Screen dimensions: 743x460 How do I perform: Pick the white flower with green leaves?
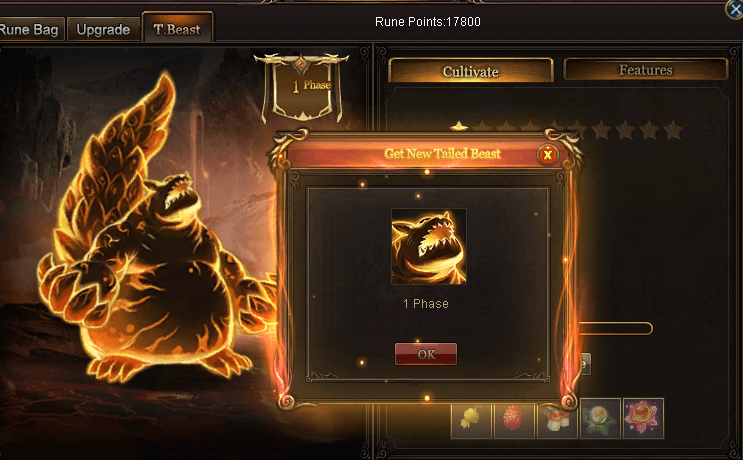tap(600, 419)
